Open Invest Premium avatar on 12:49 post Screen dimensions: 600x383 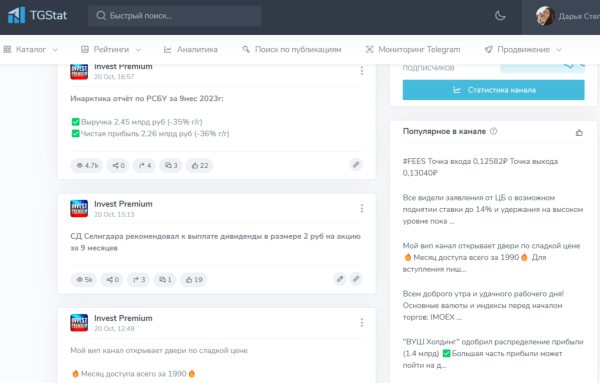79,323
